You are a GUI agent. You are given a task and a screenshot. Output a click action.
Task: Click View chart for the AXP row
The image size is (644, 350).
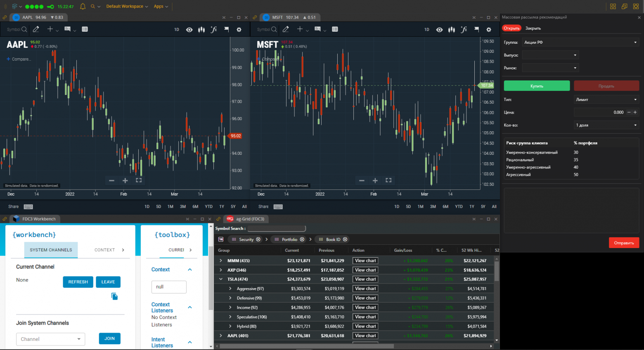(x=365, y=270)
